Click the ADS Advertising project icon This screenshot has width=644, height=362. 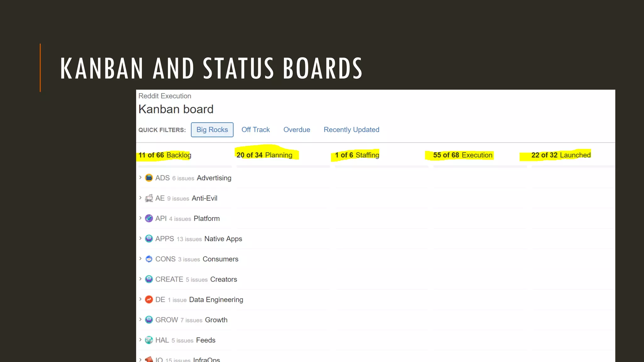(149, 178)
